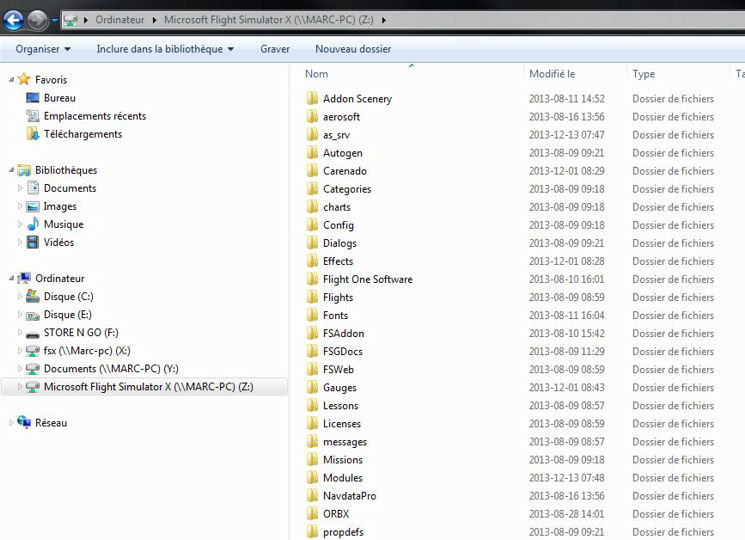Open Emplacements récents icon
The image size is (745, 540).
33,116
